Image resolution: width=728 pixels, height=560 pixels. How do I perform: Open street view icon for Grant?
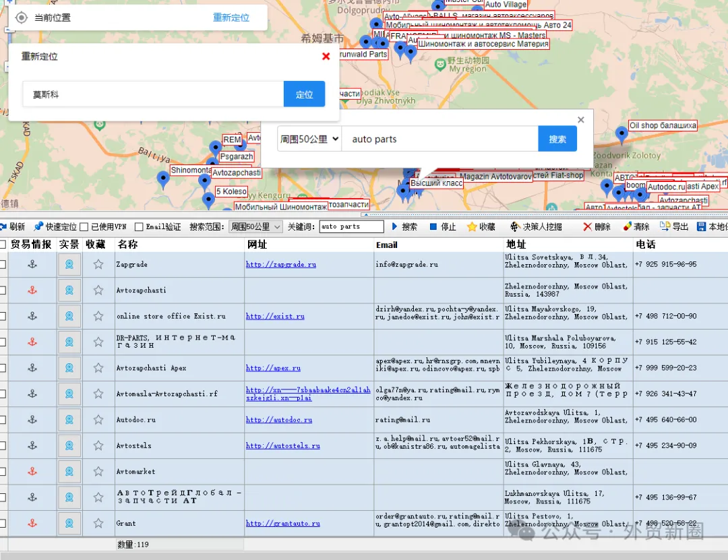point(69,524)
